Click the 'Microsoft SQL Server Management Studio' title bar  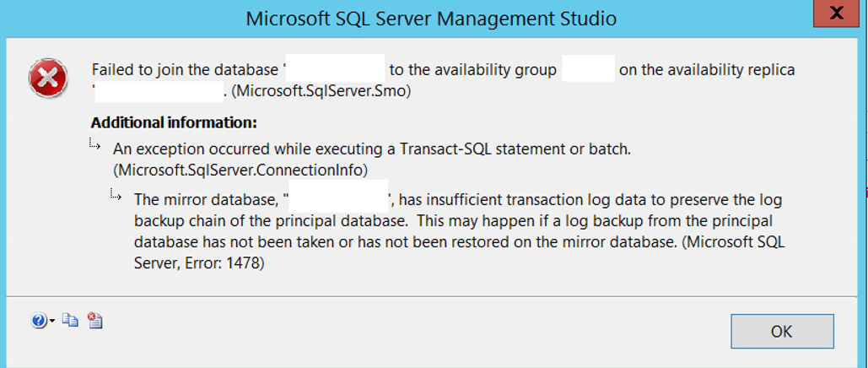[431, 19]
